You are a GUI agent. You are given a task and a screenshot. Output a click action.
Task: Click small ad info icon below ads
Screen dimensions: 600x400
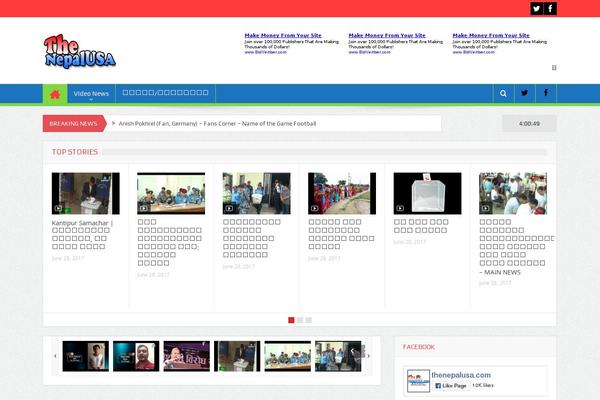click(554, 68)
